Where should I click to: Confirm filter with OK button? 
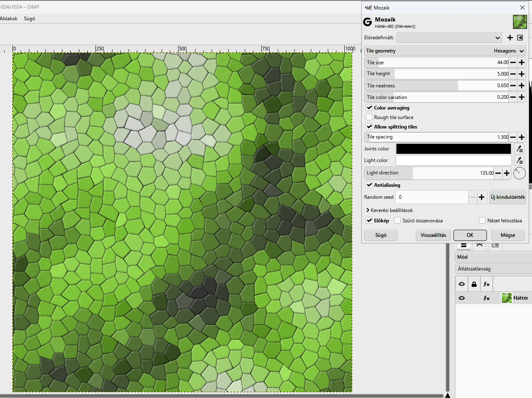point(470,235)
